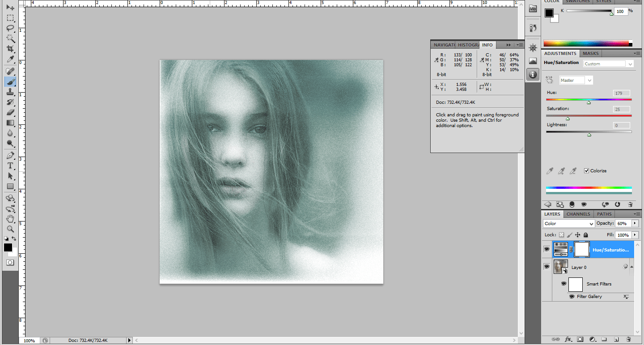Select the Healing Brush tool

pos(10,71)
